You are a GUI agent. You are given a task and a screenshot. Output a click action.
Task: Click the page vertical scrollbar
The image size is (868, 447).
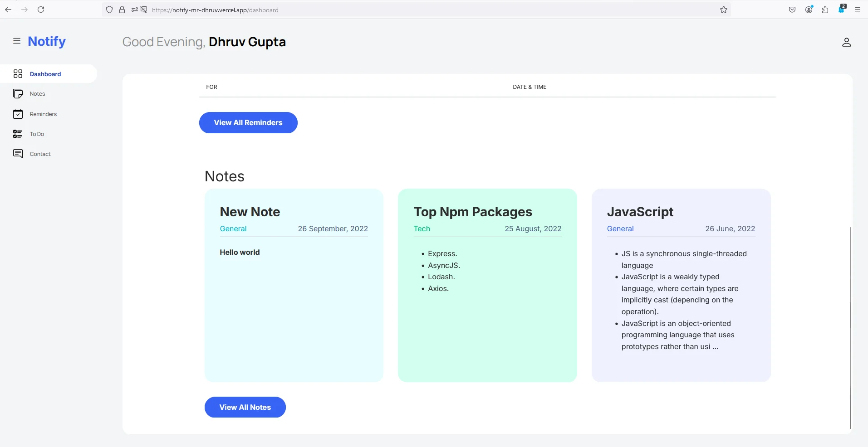coord(850,326)
